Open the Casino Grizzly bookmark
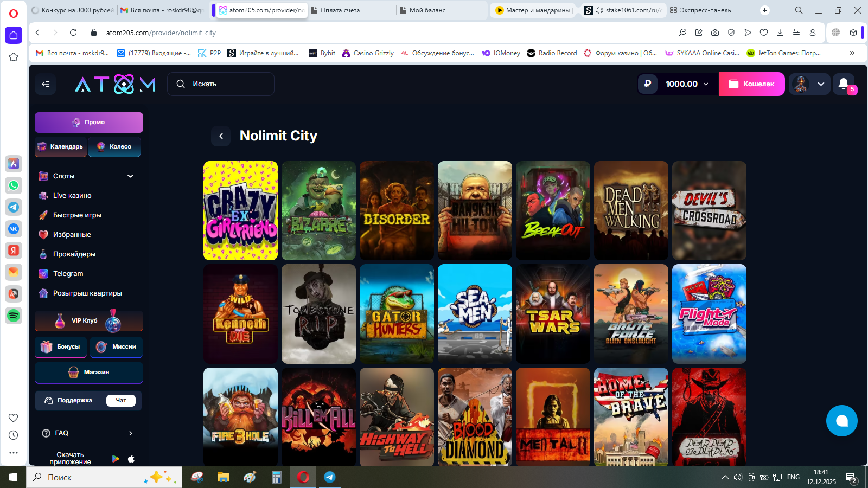 coord(367,53)
